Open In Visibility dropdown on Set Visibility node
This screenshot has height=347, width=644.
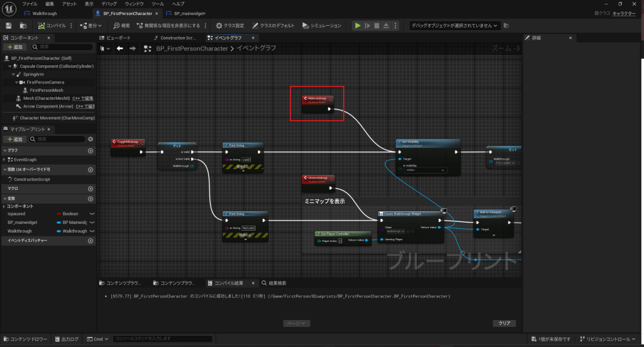point(425,170)
